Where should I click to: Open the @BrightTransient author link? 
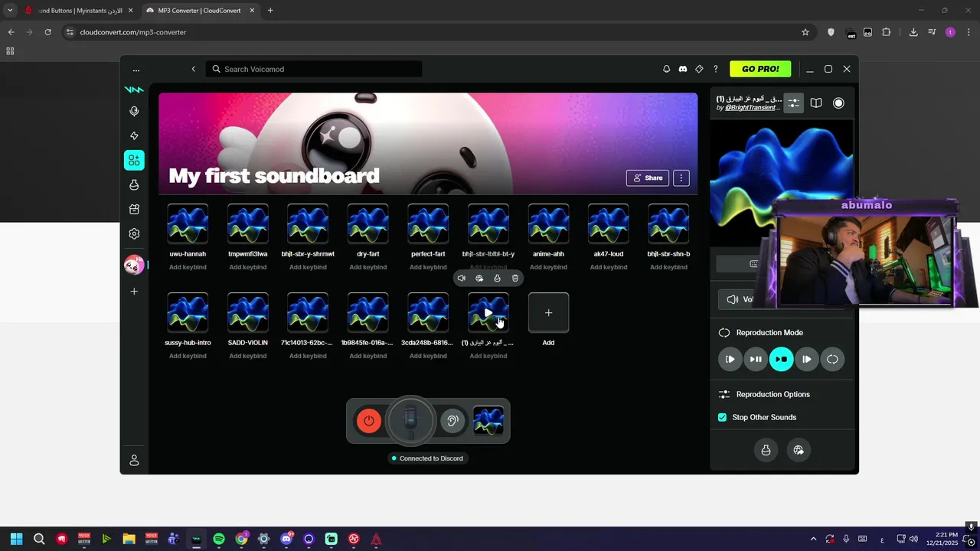tap(752, 108)
